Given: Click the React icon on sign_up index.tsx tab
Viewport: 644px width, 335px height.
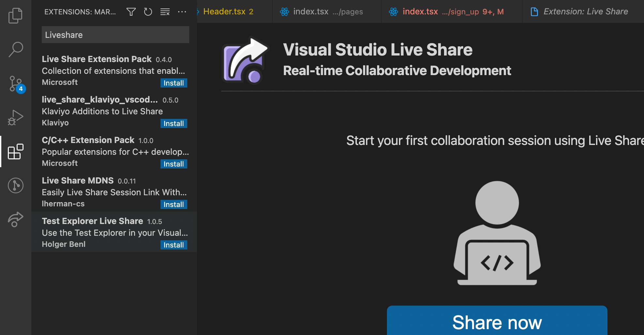Looking at the screenshot, I should pos(393,12).
